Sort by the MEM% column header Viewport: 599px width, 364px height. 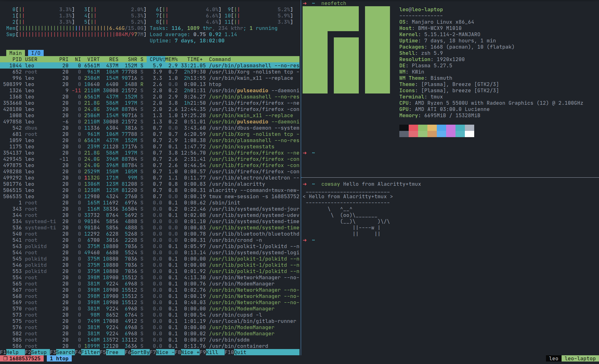coord(172,59)
